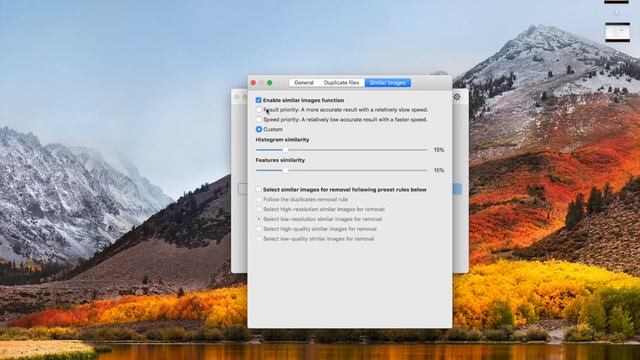Click the gear settings icon in background window

(457, 97)
